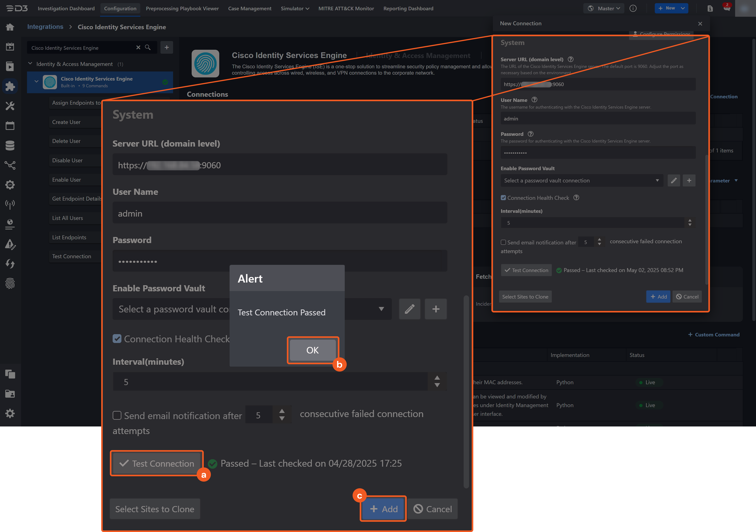Open the integrations puzzle-piece sidebar icon

pyautogui.click(x=10, y=86)
